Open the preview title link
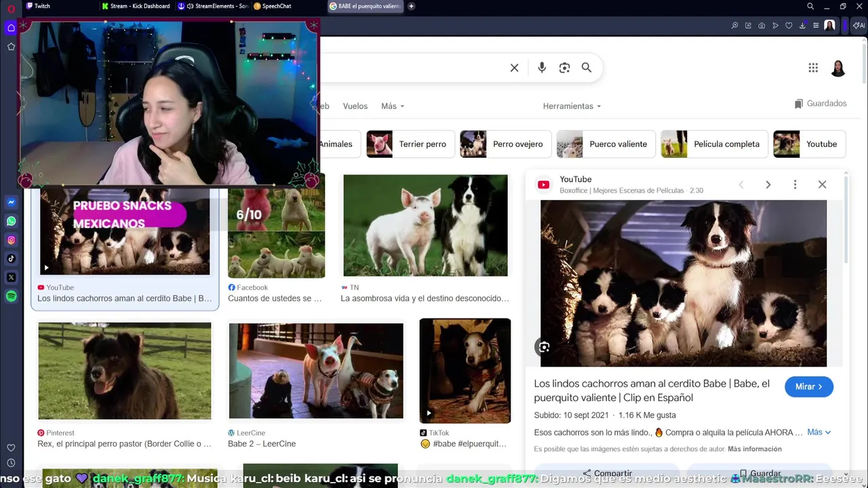Viewport: 868px width, 488px height. pyautogui.click(x=652, y=390)
